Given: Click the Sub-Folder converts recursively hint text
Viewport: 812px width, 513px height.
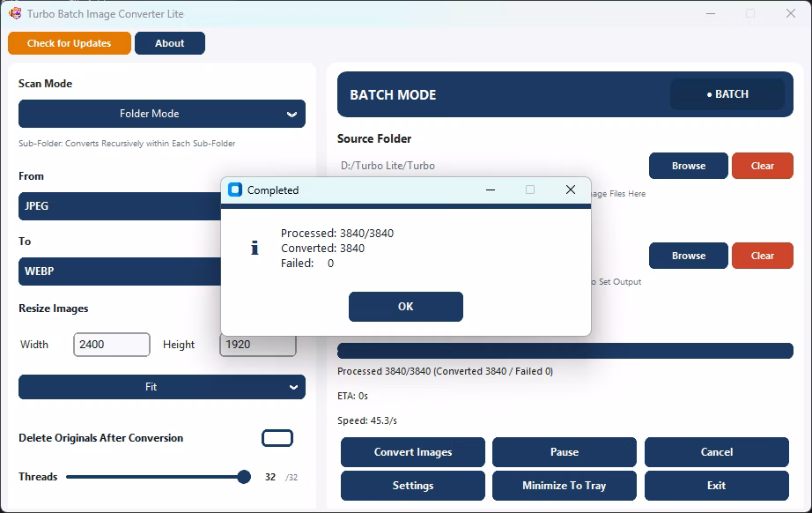Looking at the screenshot, I should coord(127,143).
